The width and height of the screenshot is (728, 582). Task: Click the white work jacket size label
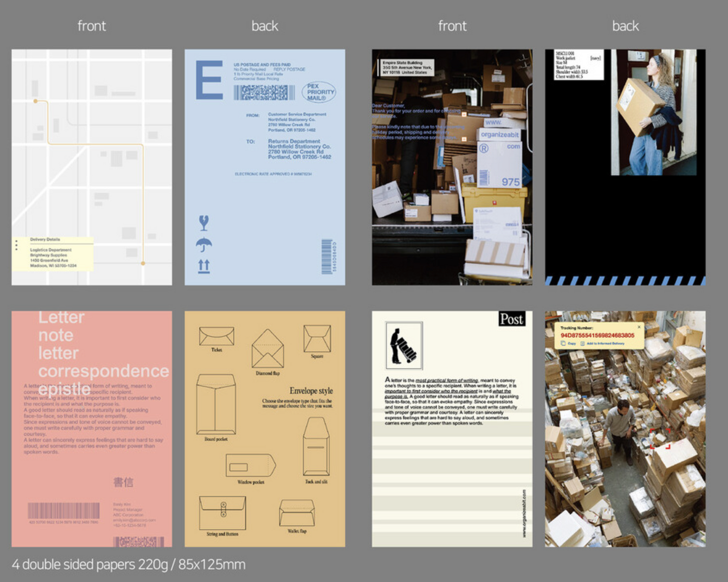pos(578,64)
